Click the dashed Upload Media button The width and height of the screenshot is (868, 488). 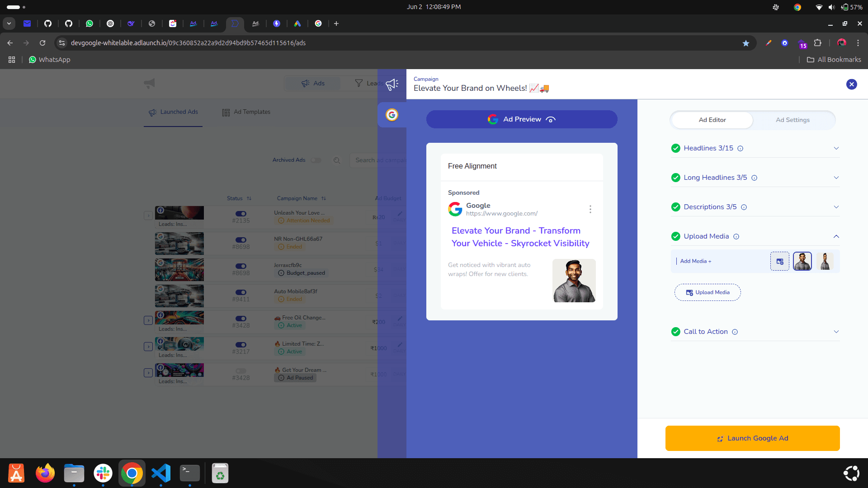tap(708, 292)
